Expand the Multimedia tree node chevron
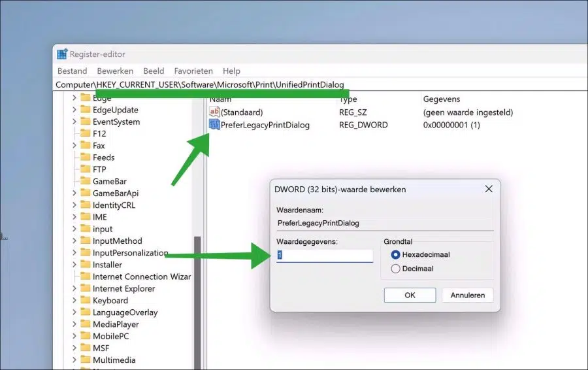 click(74, 360)
